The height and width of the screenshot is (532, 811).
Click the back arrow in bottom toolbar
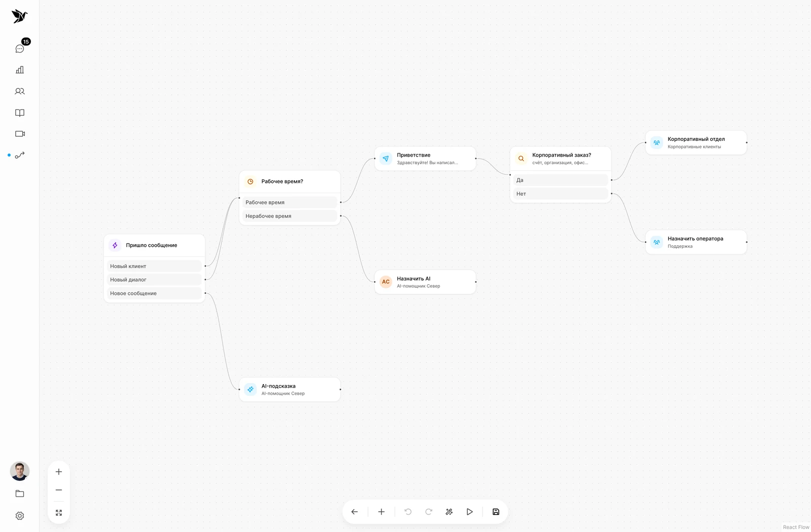(355, 512)
